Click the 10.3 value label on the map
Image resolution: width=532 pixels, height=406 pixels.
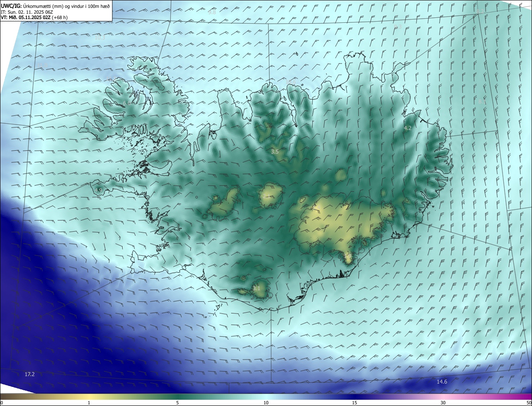click(100, 37)
